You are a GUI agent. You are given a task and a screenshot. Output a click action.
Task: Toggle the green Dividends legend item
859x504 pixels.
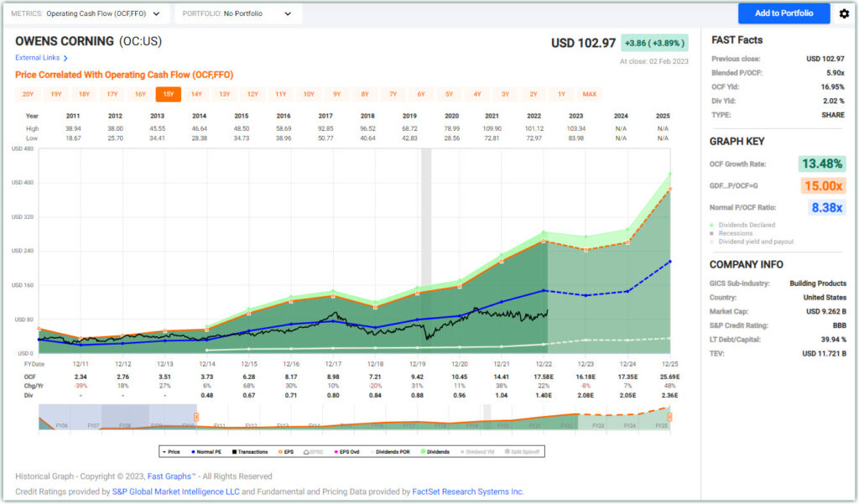pyautogui.click(x=435, y=452)
